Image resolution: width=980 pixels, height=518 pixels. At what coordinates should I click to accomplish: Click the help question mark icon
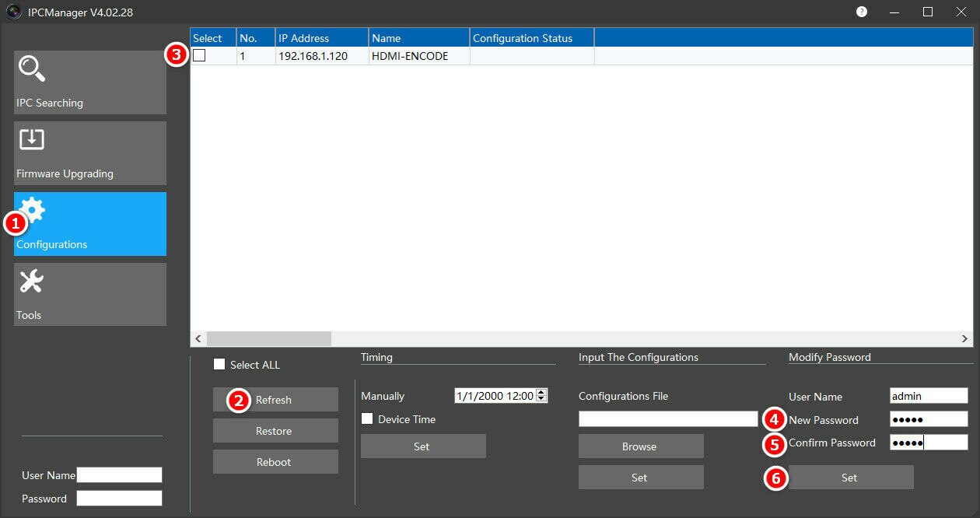coord(862,12)
